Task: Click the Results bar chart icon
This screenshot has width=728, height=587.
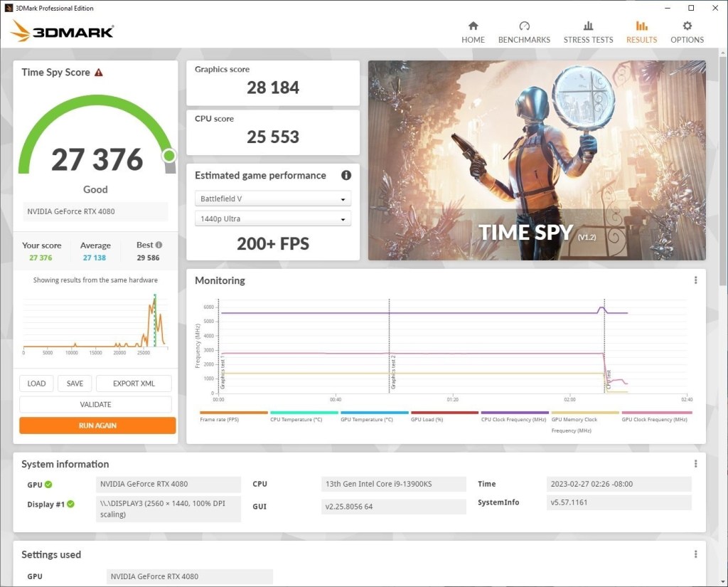Action: 642,26
